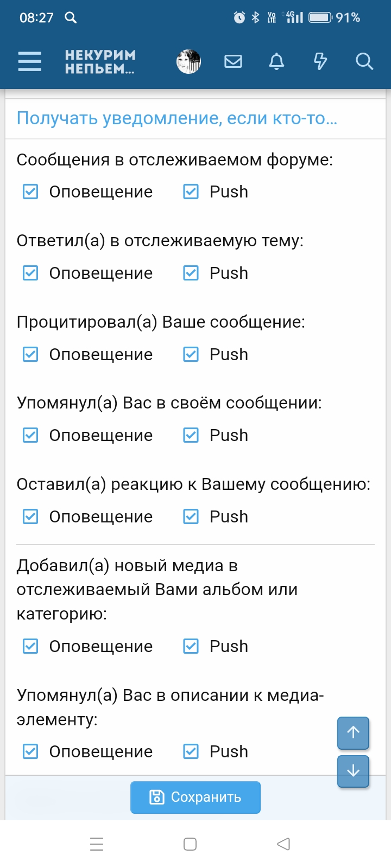The height and width of the screenshot is (868, 391).
Task: Click the Сохранить save button
Action: (x=195, y=797)
